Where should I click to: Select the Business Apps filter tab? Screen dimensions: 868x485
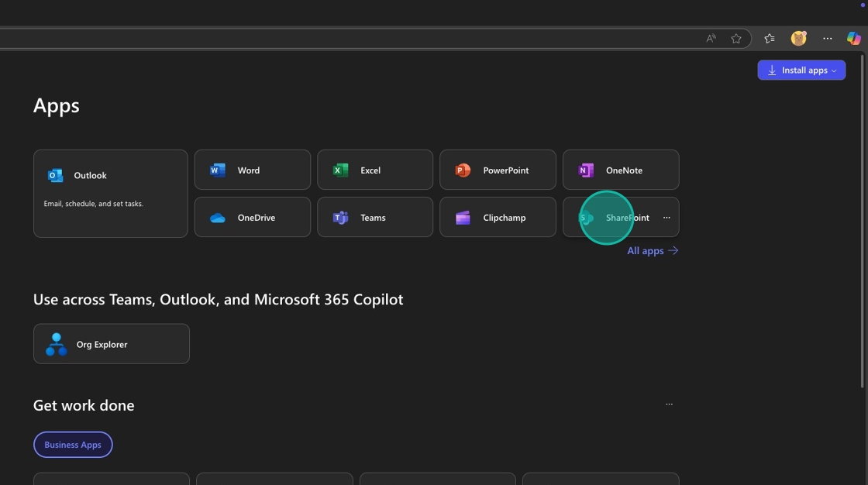click(73, 445)
